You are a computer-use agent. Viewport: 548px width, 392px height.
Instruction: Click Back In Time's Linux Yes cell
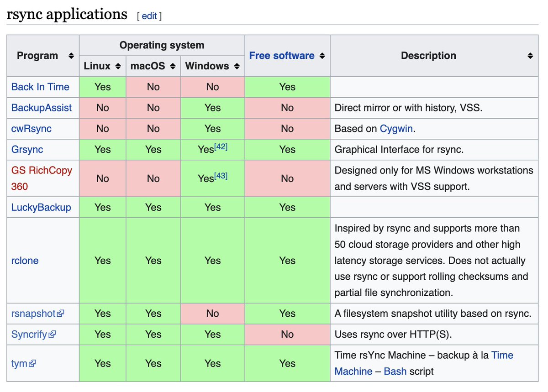pos(103,87)
